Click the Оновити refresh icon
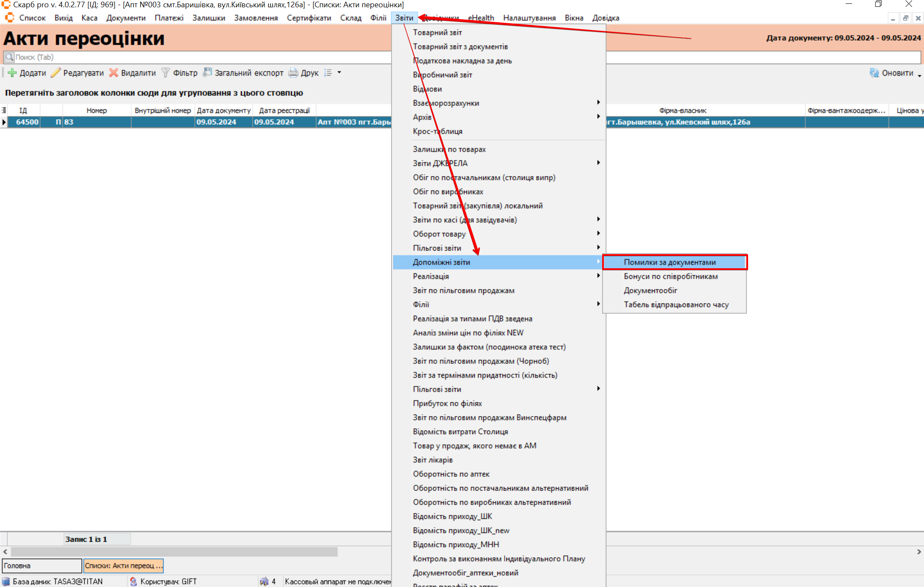Image resolution: width=924 pixels, height=587 pixels. point(874,73)
